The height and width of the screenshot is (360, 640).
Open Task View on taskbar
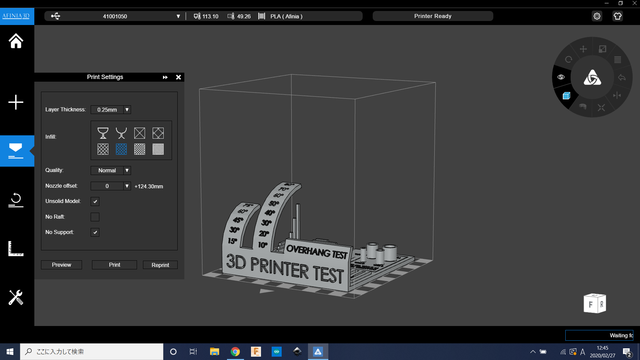[193, 351]
